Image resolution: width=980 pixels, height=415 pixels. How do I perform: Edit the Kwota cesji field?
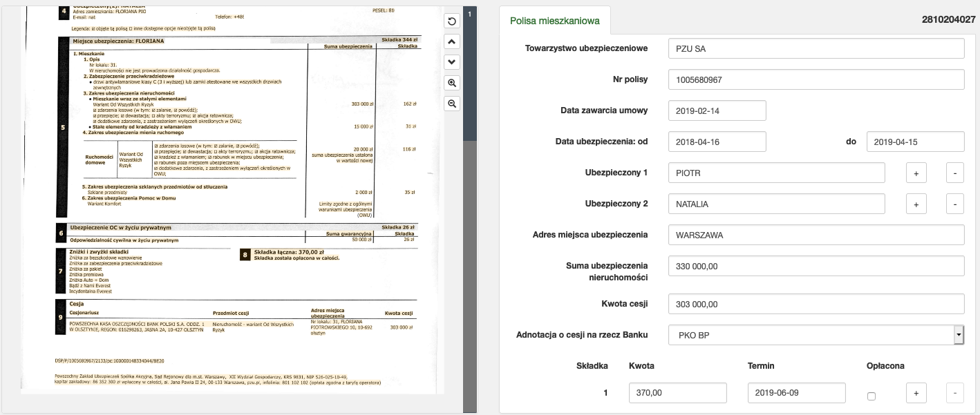816,304
